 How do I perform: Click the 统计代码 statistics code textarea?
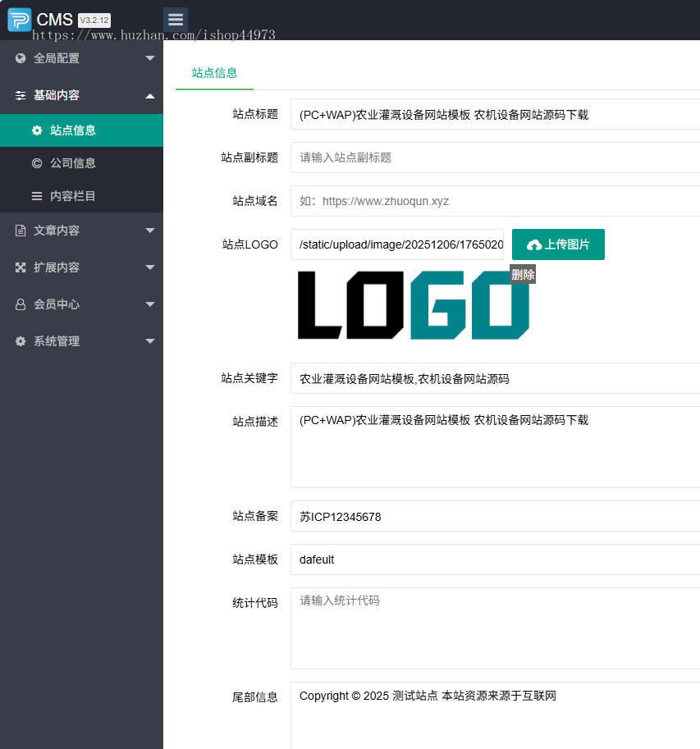492,628
